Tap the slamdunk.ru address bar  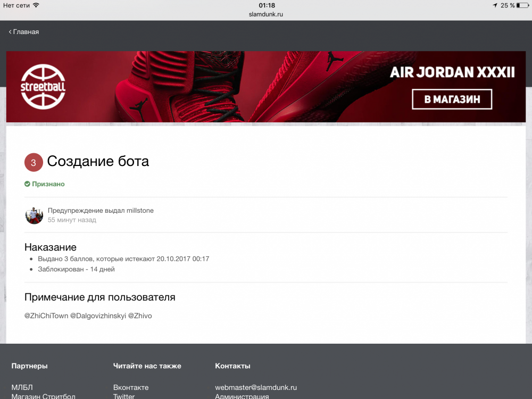pyautogui.click(x=266, y=14)
